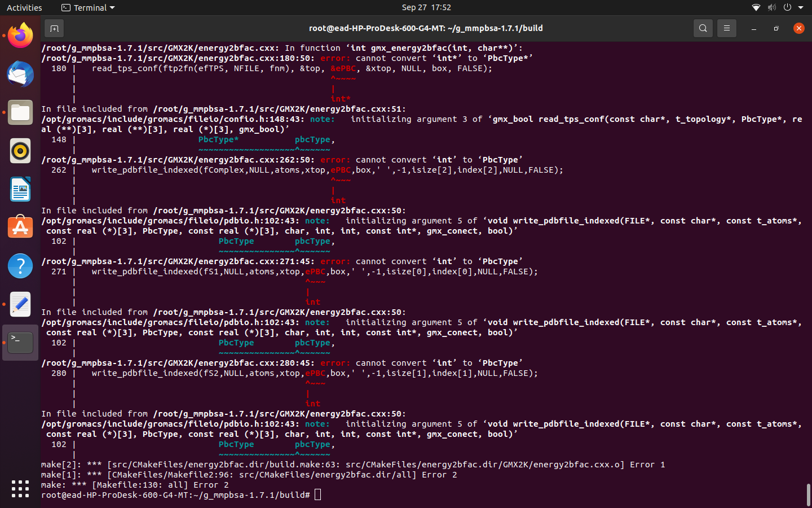812x508 pixels.
Task: Open the Terminal app menu dropdown
Action: click(x=88, y=7)
